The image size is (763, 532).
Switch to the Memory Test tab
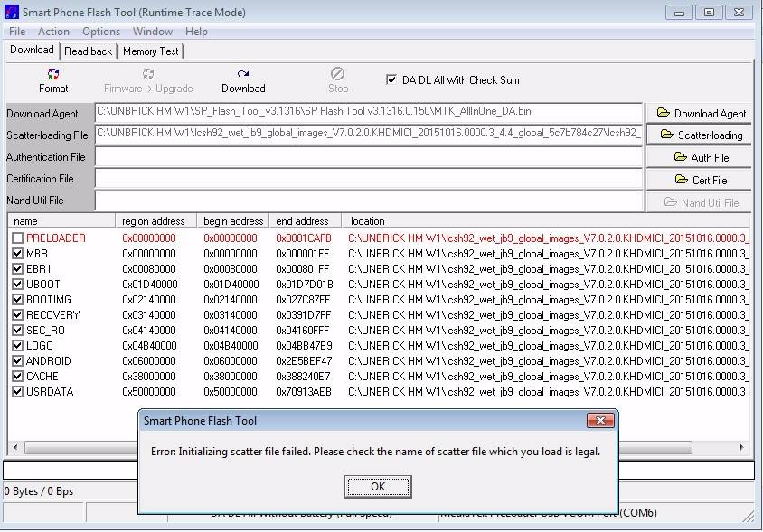point(150,51)
